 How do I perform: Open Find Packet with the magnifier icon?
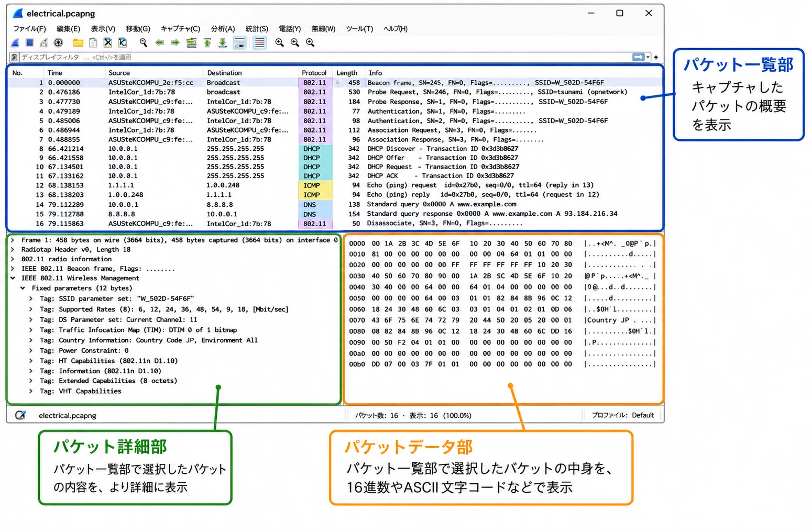143,43
